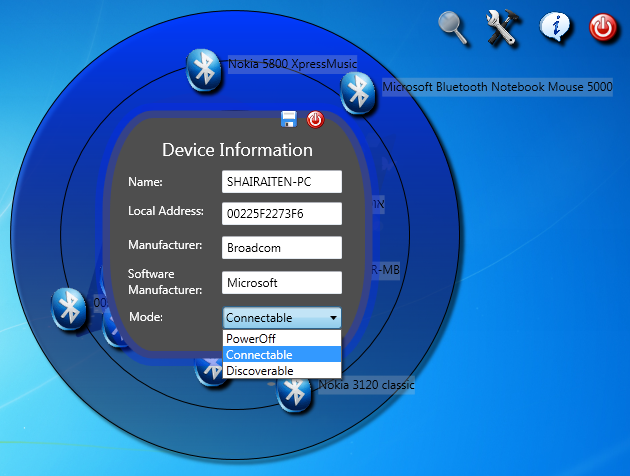Select the Nokia 5800 XpressMusic Bluetooth icon
This screenshot has height=476, width=630.
204,71
